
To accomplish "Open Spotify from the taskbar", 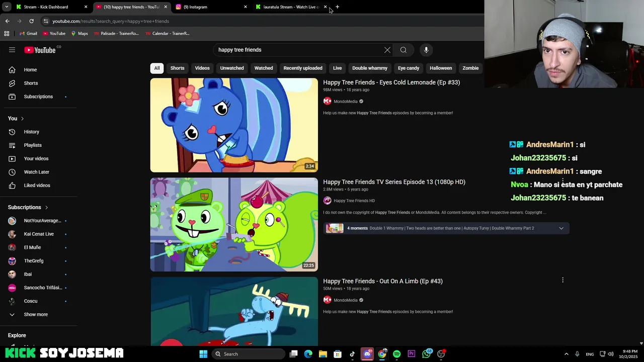I will coord(396,354).
